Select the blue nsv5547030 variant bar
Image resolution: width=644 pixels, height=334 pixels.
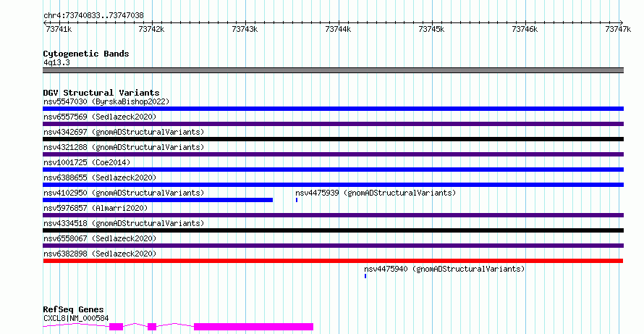(x=333, y=109)
